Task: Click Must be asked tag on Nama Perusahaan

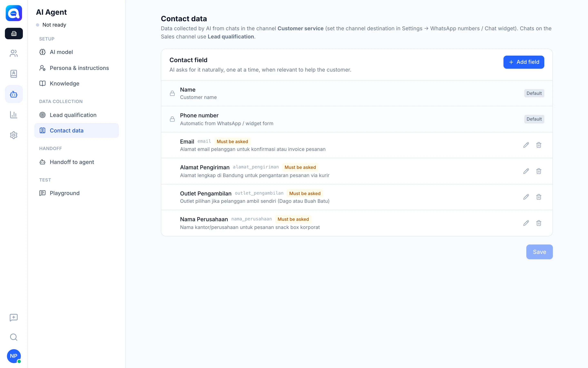Action: click(x=293, y=219)
